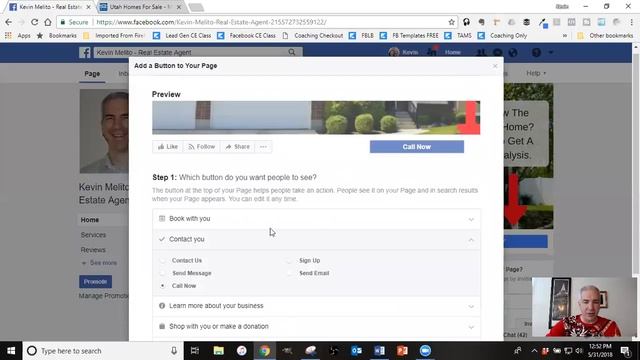Select the Call Now radio option
This screenshot has width=640, height=360.
(x=163, y=286)
